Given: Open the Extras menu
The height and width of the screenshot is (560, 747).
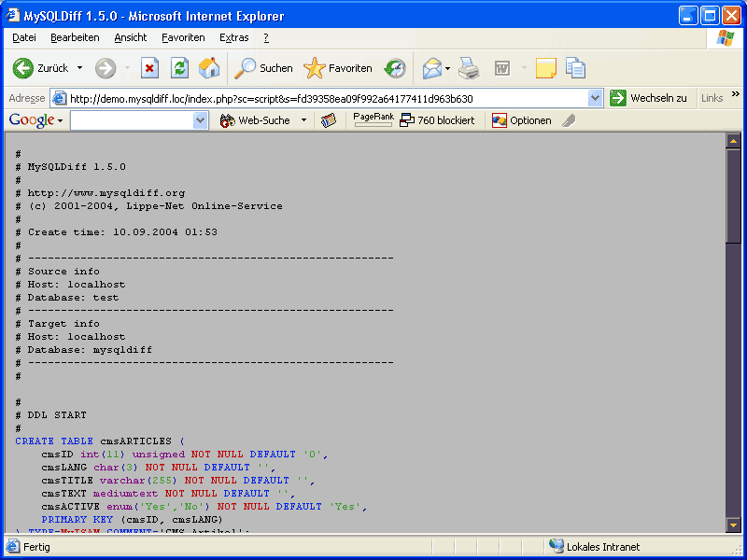Looking at the screenshot, I should [x=234, y=37].
